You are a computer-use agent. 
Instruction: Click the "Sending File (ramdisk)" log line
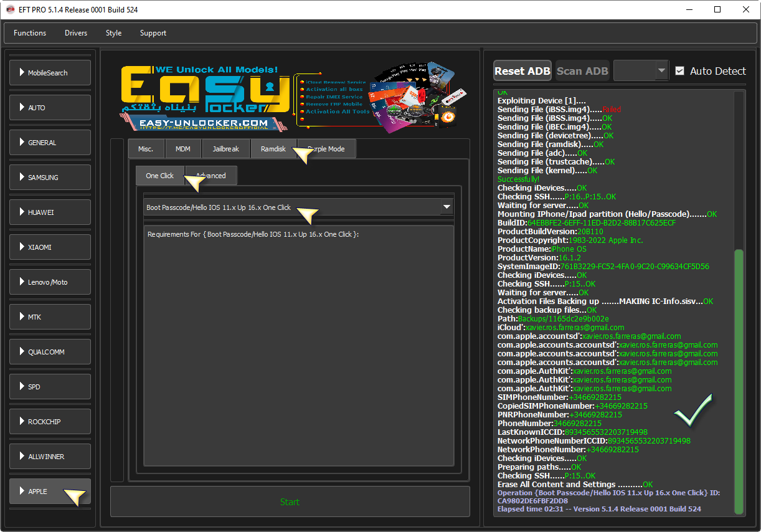tap(551, 144)
